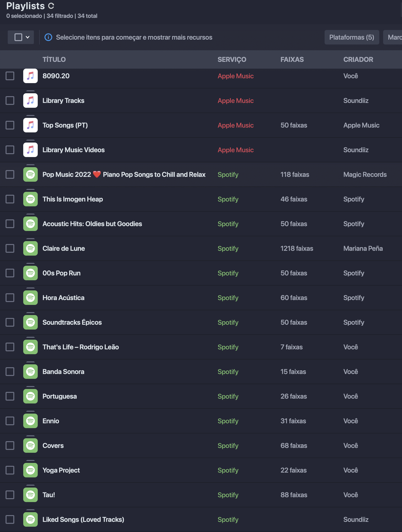The width and height of the screenshot is (402, 532).
Task: Select the Hora Acústica row checkbox
Action: pyautogui.click(x=10, y=298)
